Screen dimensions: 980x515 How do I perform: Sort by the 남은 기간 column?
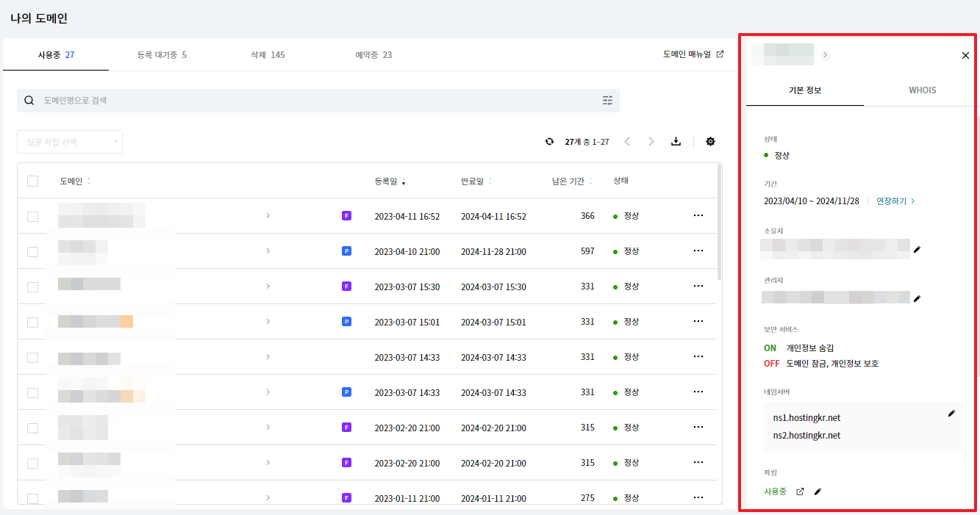(x=573, y=181)
